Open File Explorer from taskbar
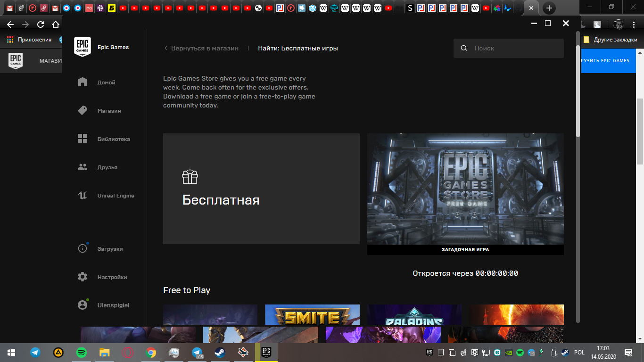The image size is (644, 362). [105, 352]
